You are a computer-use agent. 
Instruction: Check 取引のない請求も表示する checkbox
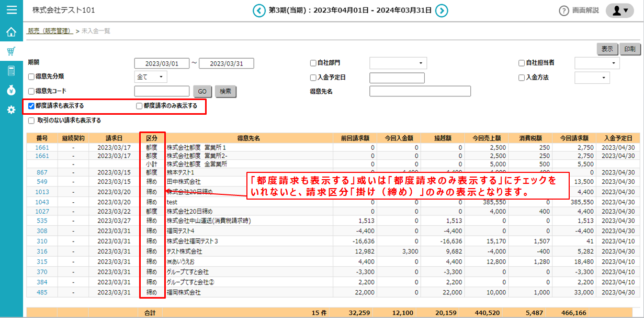click(31, 120)
